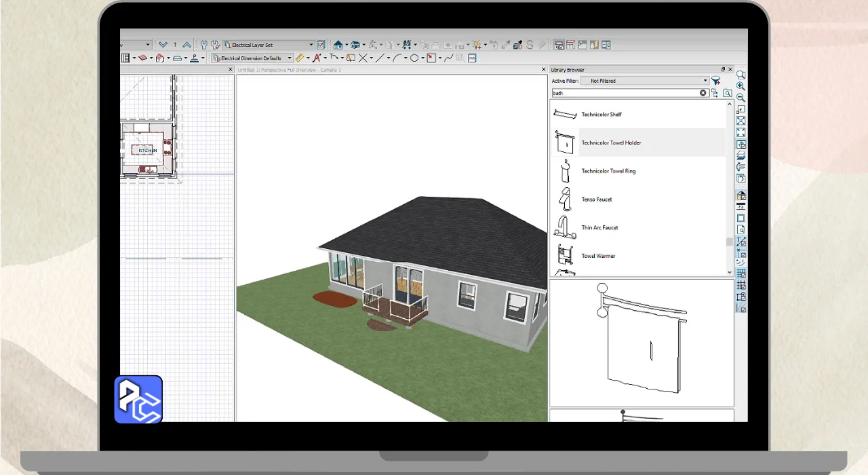Click the Zoom Out magnifier icon
The height and width of the screenshot is (475, 868).
click(741, 98)
